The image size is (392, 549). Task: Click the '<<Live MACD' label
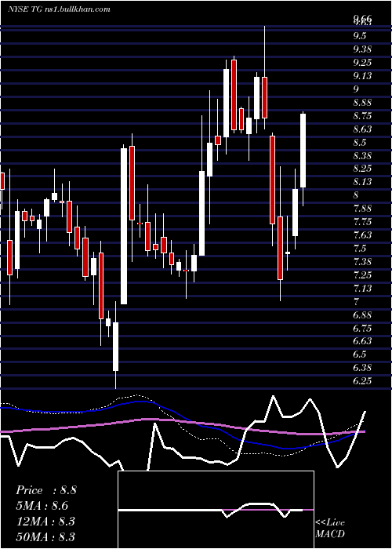coord(330,528)
